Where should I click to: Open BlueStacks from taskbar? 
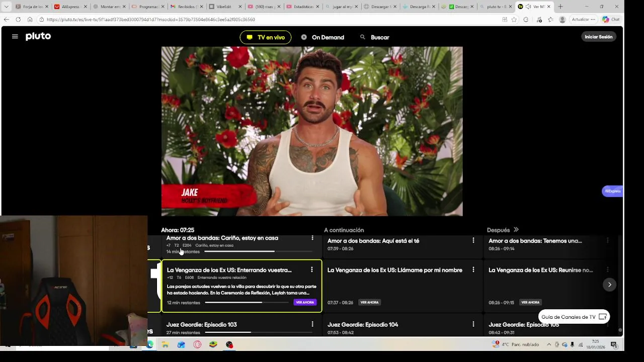click(x=213, y=345)
